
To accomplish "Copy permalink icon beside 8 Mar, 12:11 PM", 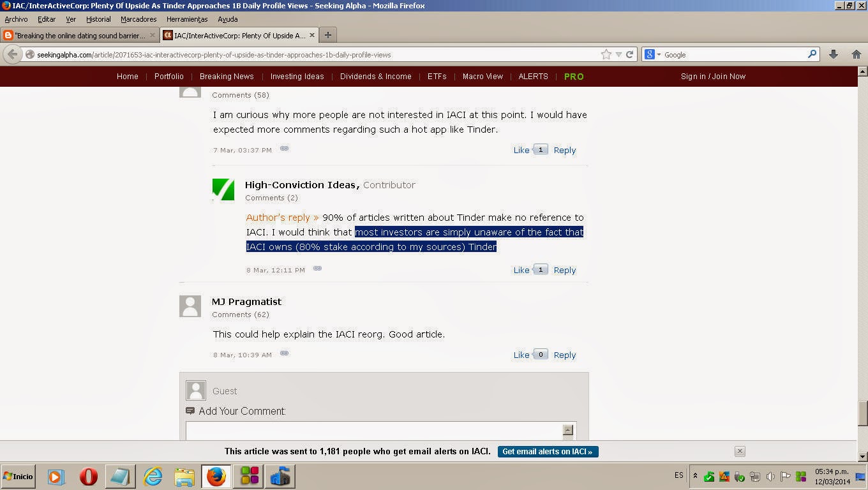I will (317, 269).
